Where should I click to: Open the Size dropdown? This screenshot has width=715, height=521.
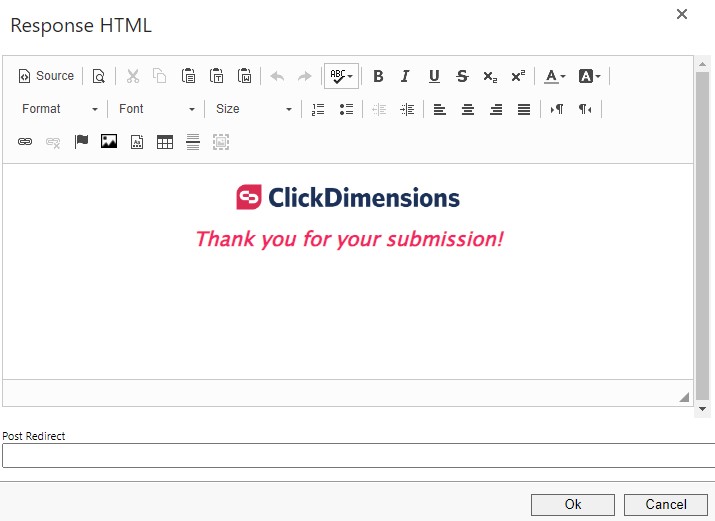[x=254, y=109]
